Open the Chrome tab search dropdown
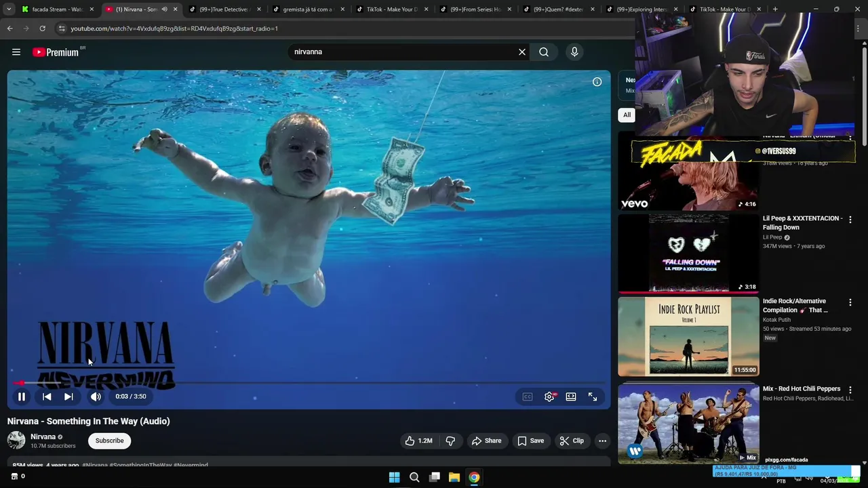The width and height of the screenshot is (868, 488). point(9,9)
